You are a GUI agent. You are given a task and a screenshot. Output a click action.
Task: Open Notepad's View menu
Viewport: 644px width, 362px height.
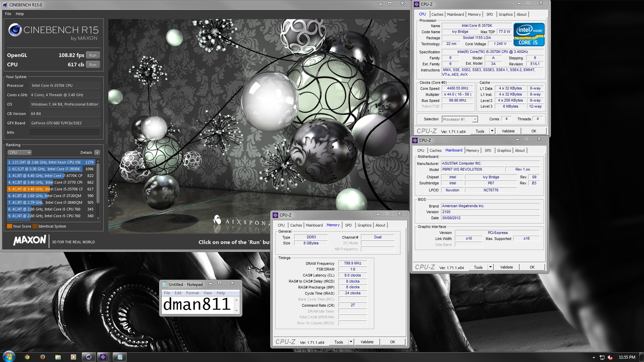[208, 293]
